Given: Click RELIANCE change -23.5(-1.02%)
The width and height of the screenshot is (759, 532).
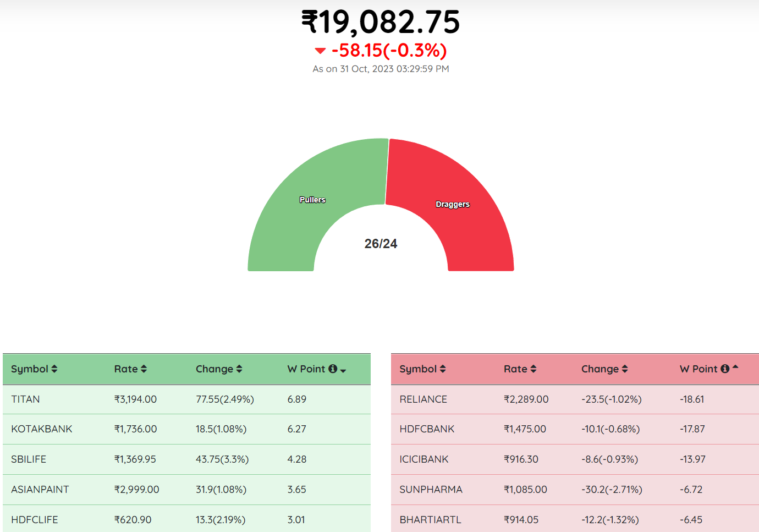Looking at the screenshot, I should tap(612, 399).
